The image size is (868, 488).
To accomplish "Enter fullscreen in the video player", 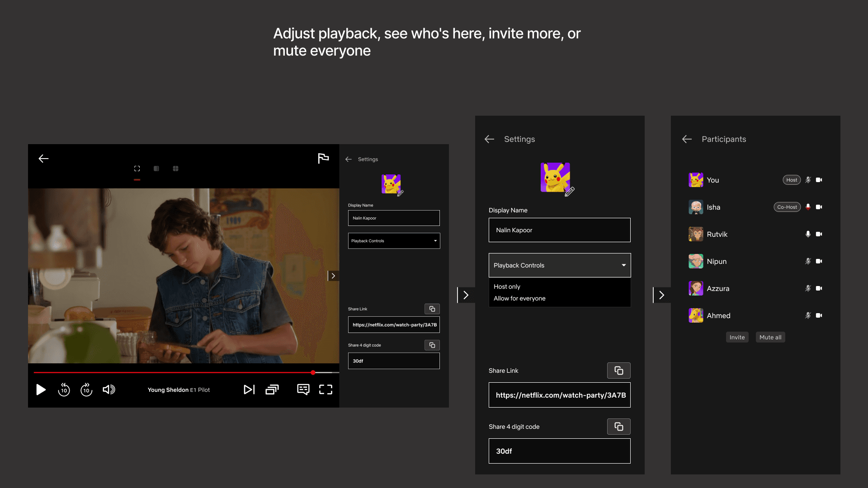I will (325, 389).
